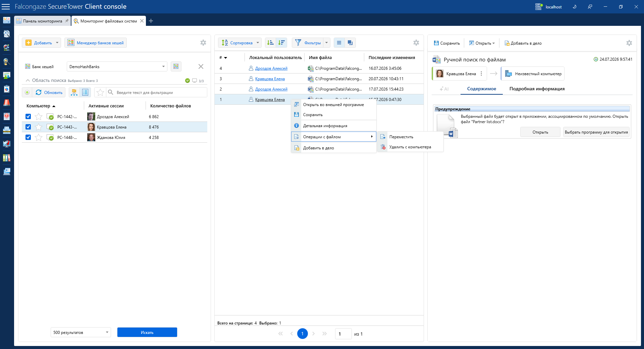644x349 pixels.
Task: Open the users chart sidebar icon
Action: 7,75
